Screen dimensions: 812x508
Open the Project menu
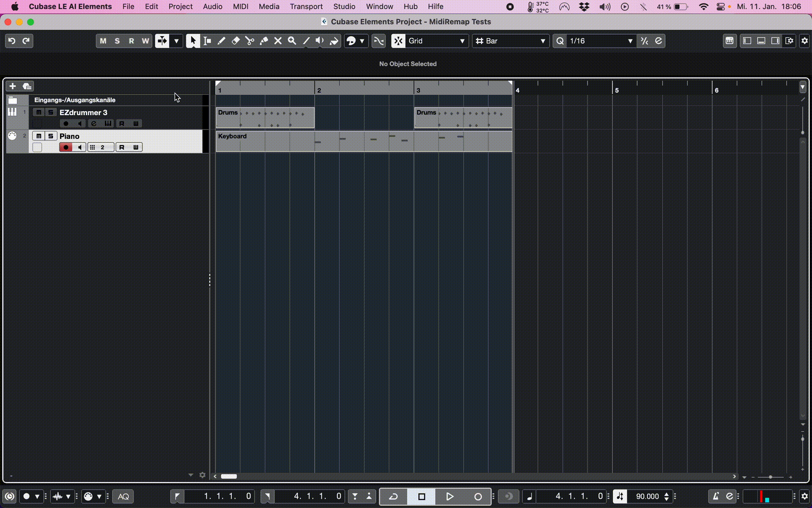(x=180, y=6)
